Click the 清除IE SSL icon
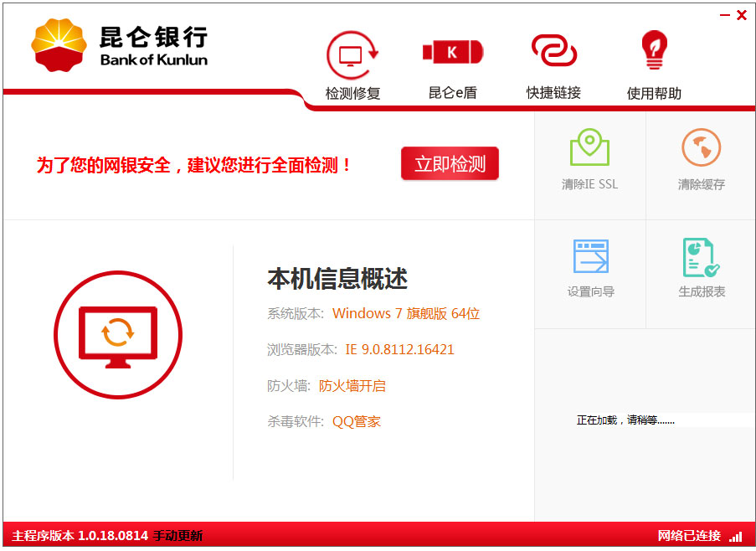Viewport: 756px width, 551px height. tap(589, 149)
